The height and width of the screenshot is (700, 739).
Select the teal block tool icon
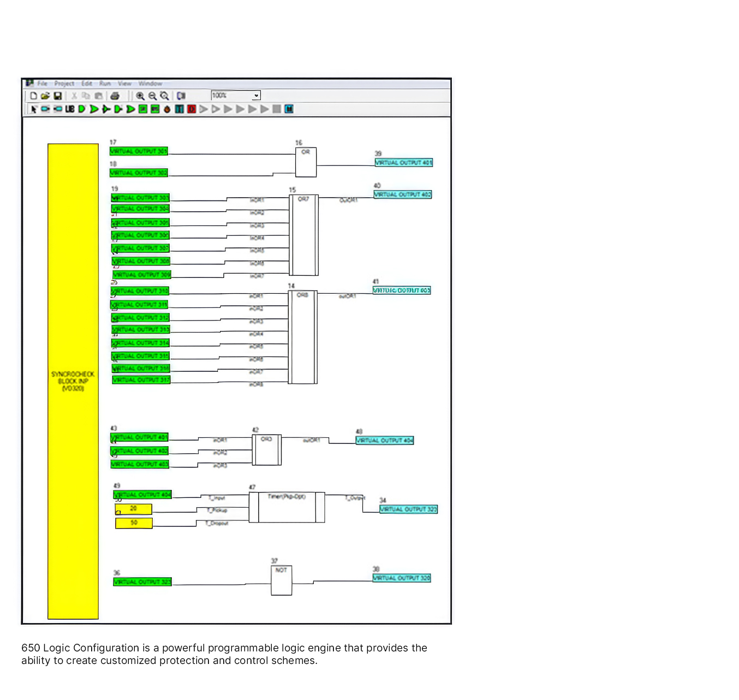click(x=179, y=109)
